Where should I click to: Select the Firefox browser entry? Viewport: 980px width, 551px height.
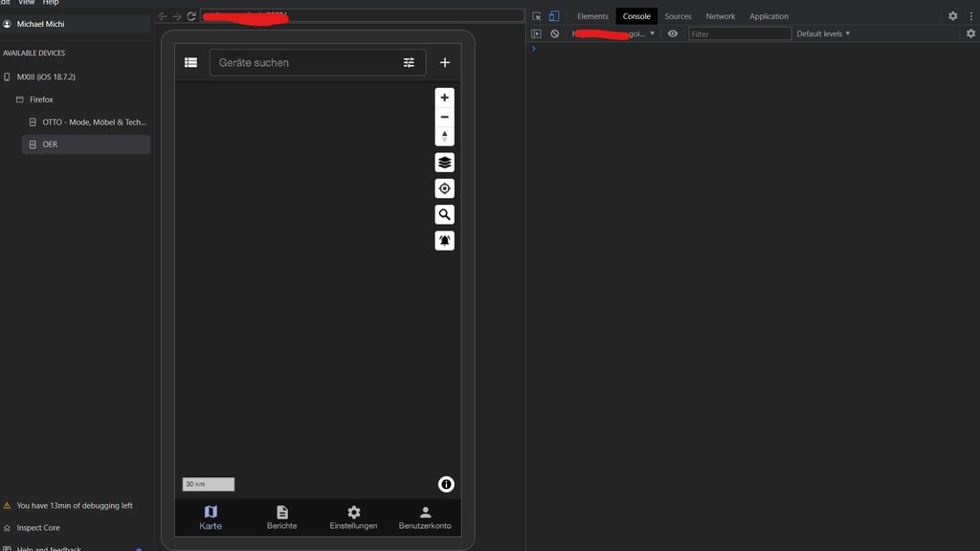[41, 99]
